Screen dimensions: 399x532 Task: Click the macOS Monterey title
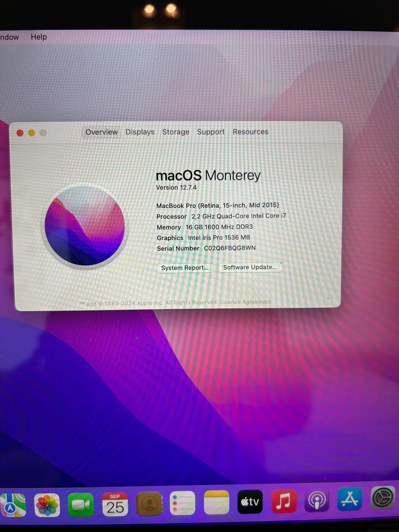(208, 175)
